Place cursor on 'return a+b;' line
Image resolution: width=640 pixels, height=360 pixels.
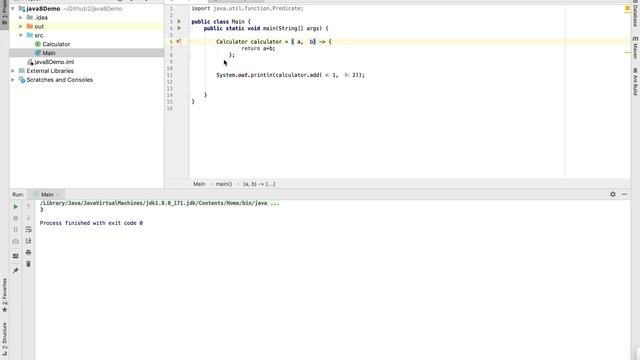point(258,48)
